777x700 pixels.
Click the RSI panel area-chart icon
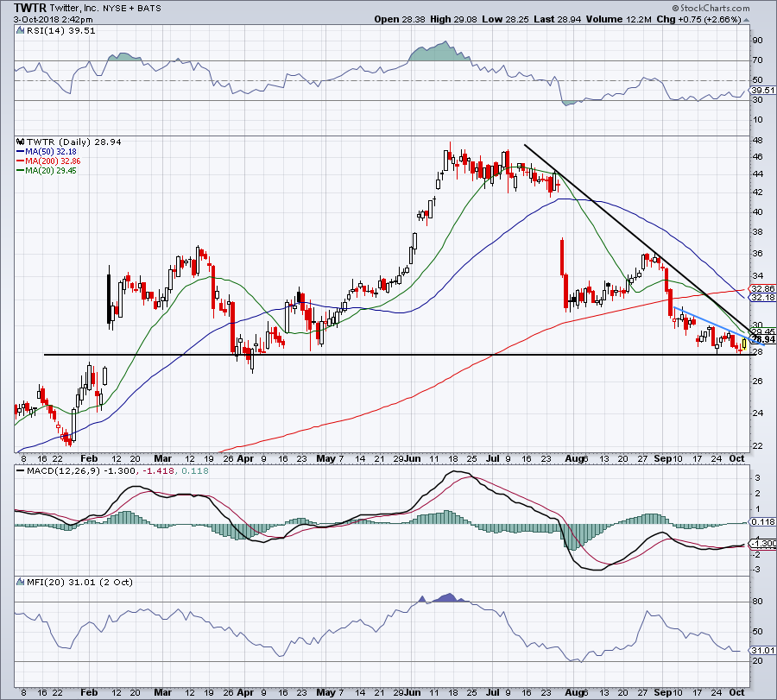(20, 30)
